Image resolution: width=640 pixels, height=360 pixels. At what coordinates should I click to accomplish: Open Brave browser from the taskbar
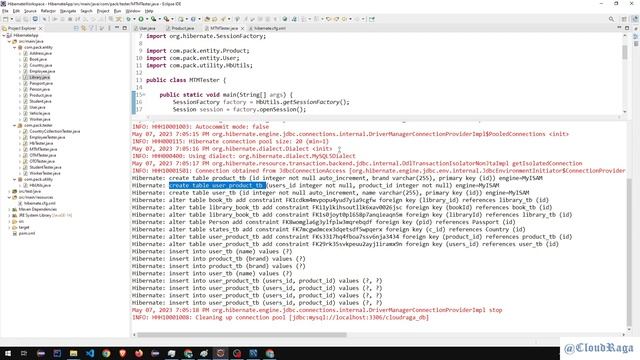click(x=122, y=353)
